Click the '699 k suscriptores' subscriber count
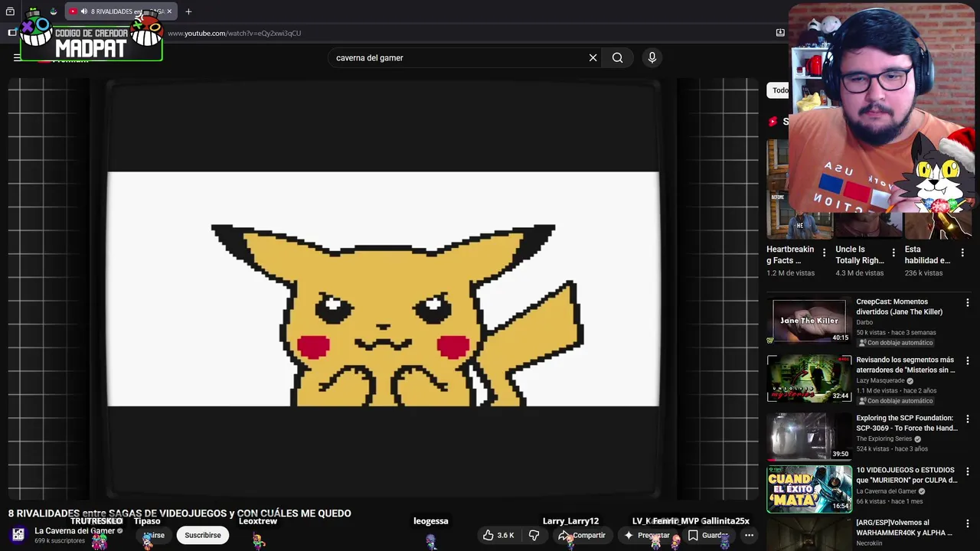This screenshot has width=980, height=551. 60,541
